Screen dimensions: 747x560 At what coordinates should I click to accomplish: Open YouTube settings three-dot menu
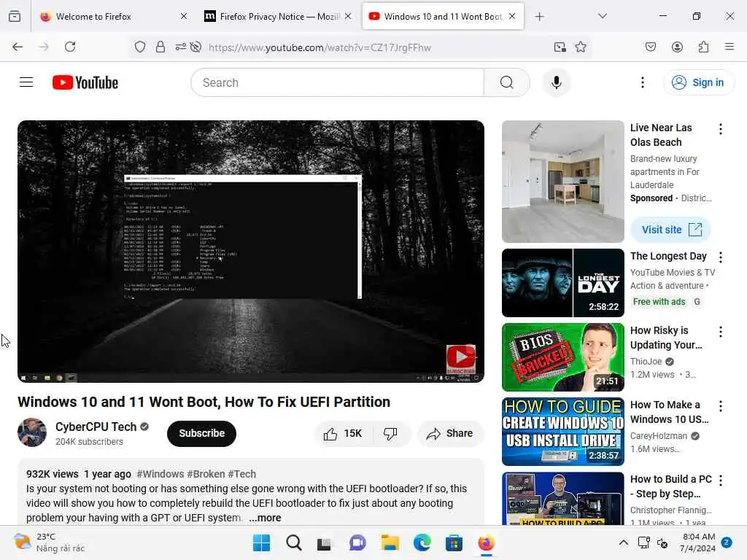coord(642,82)
